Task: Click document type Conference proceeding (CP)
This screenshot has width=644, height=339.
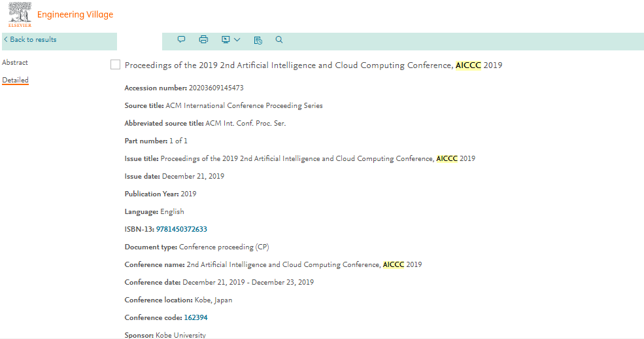Action: pos(224,247)
